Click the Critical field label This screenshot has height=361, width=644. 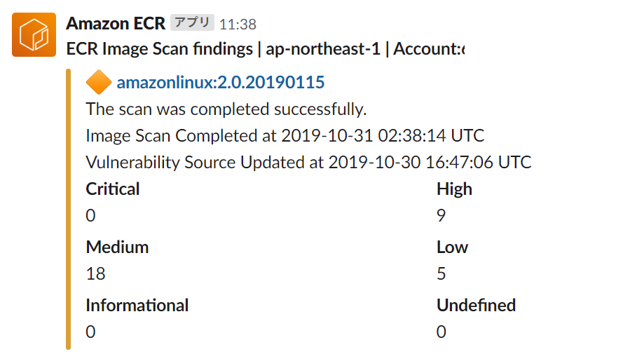pyautogui.click(x=113, y=189)
